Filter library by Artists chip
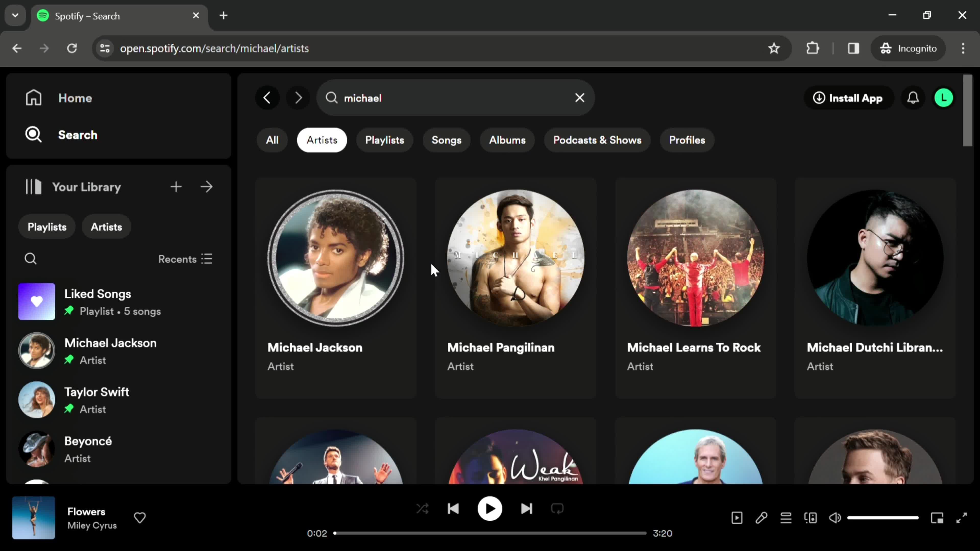980x551 pixels. [106, 227]
